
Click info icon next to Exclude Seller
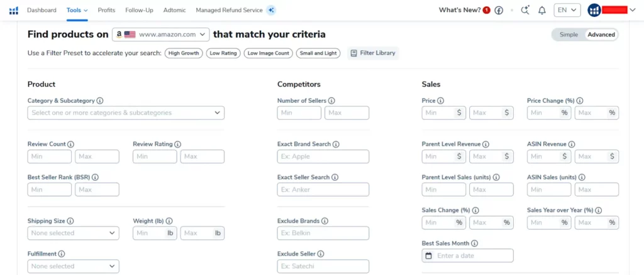coord(321,254)
